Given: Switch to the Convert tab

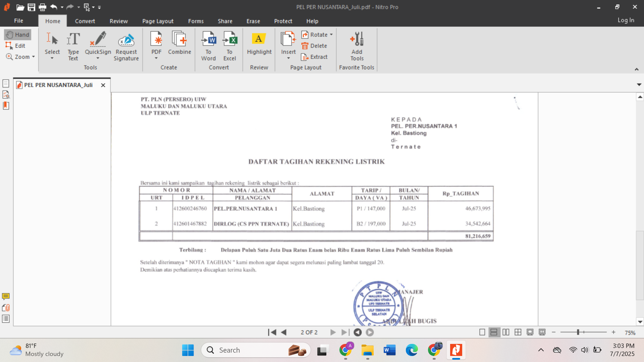Looking at the screenshot, I should (x=85, y=21).
